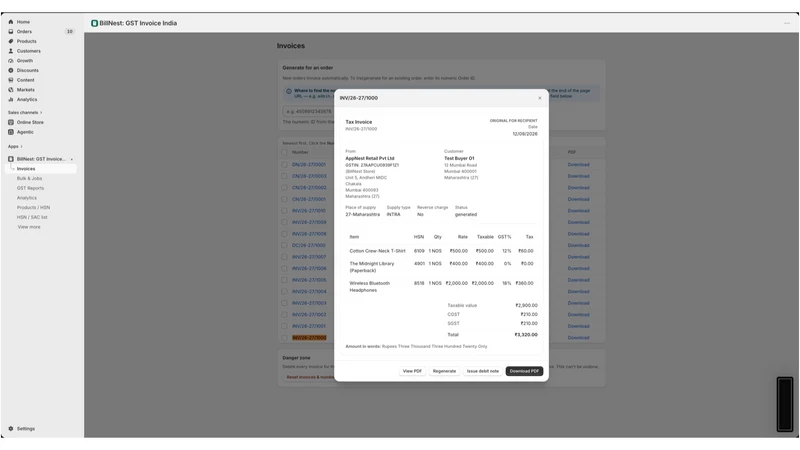Screen dimensions: 800x450
Task: Open the Discounts sidebar icon
Action: [11, 70]
